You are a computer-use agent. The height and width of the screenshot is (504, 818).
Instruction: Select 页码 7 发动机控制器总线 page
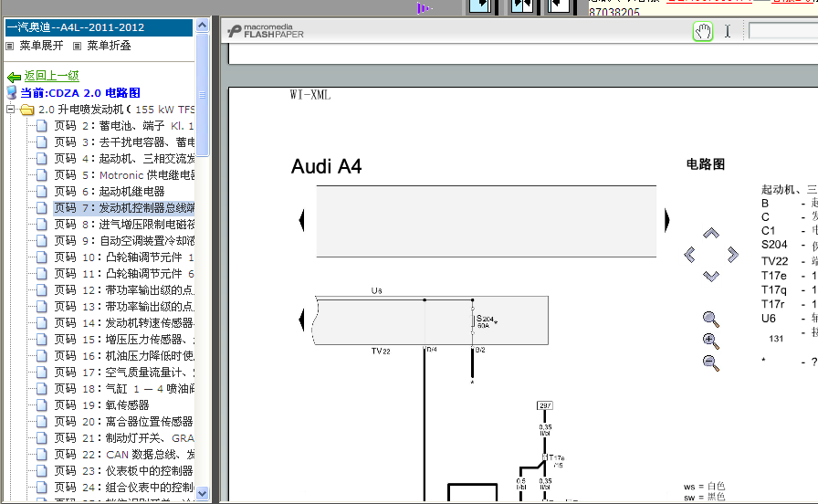[124, 207]
